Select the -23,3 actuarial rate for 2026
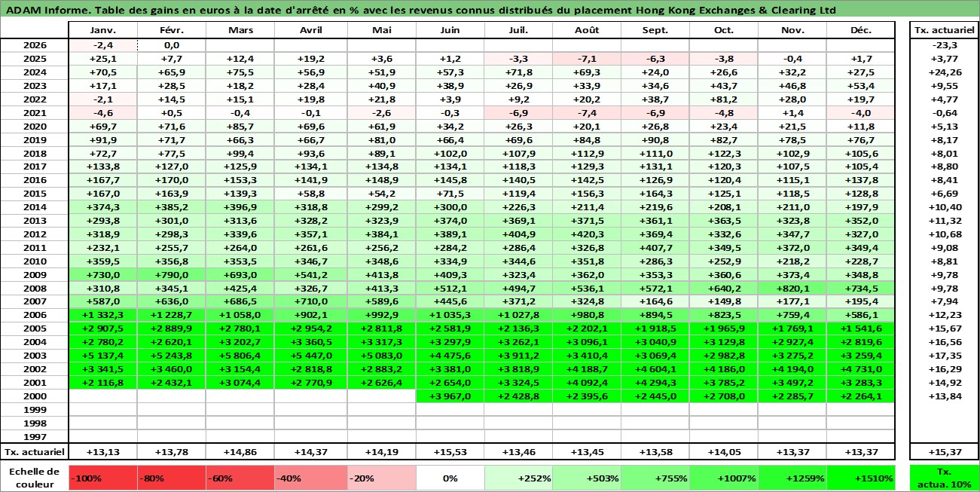 tap(944, 45)
